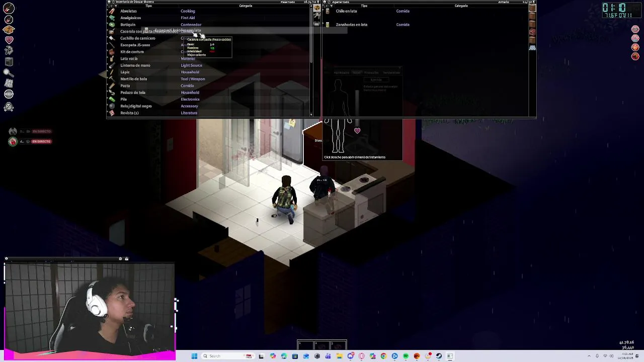
Task: Open the crafting menu icon in sidebar
Action: click(x=9, y=50)
